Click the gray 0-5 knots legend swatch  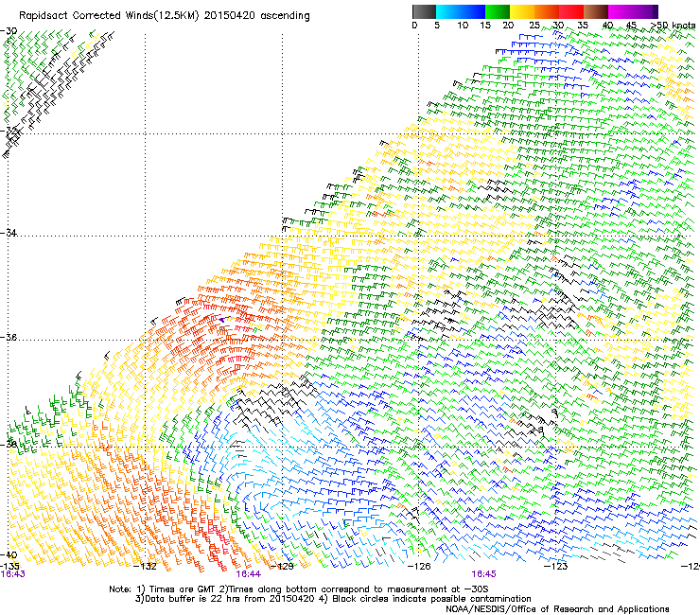424,11
